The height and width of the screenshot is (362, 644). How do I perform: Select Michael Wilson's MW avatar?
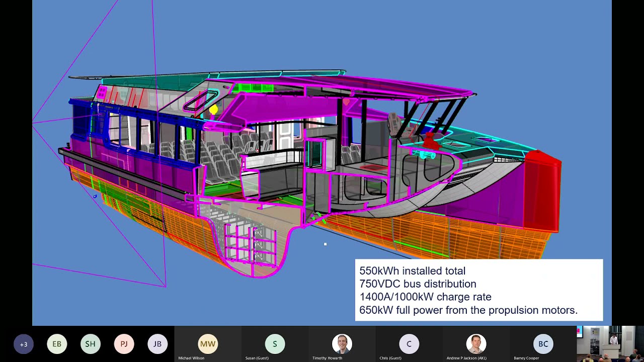[208, 344]
